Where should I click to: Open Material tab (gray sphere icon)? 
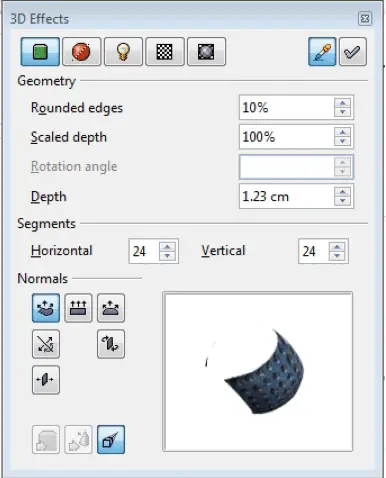pyautogui.click(x=206, y=52)
